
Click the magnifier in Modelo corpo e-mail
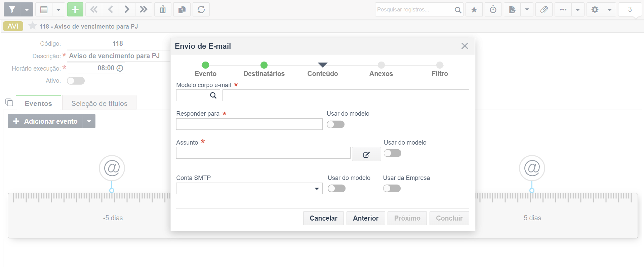[x=213, y=95]
